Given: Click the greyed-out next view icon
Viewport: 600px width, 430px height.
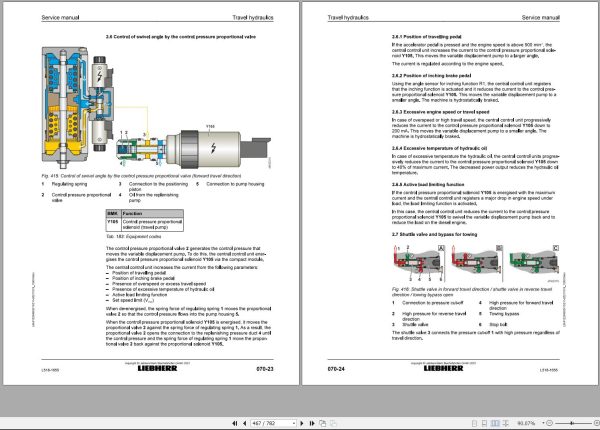Looking at the screenshot, I should point(333,423).
